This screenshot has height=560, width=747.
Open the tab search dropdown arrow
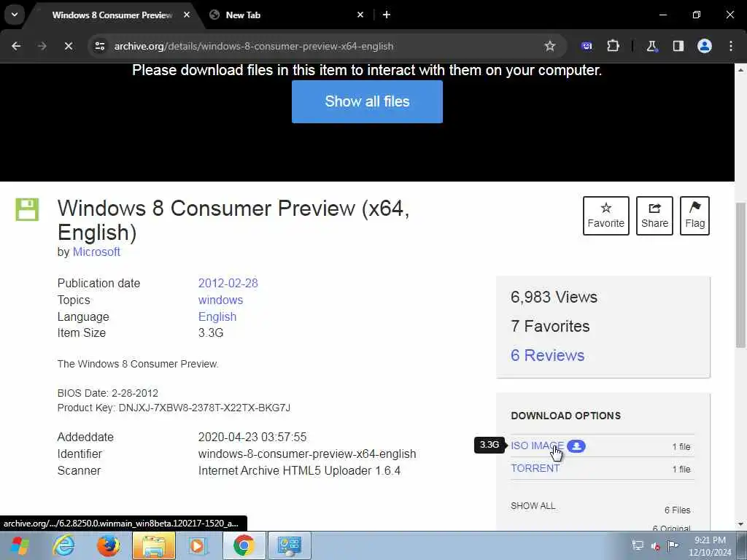(x=15, y=15)
